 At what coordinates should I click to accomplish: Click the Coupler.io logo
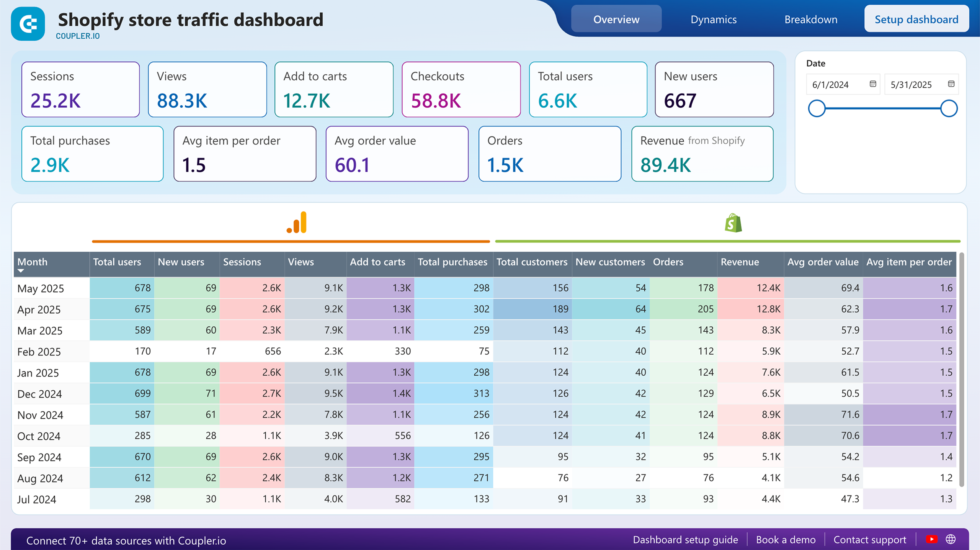27,24
